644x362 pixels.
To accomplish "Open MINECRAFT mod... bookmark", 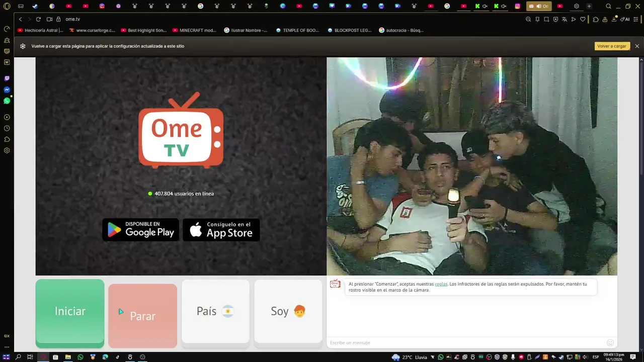I will 195,30.
